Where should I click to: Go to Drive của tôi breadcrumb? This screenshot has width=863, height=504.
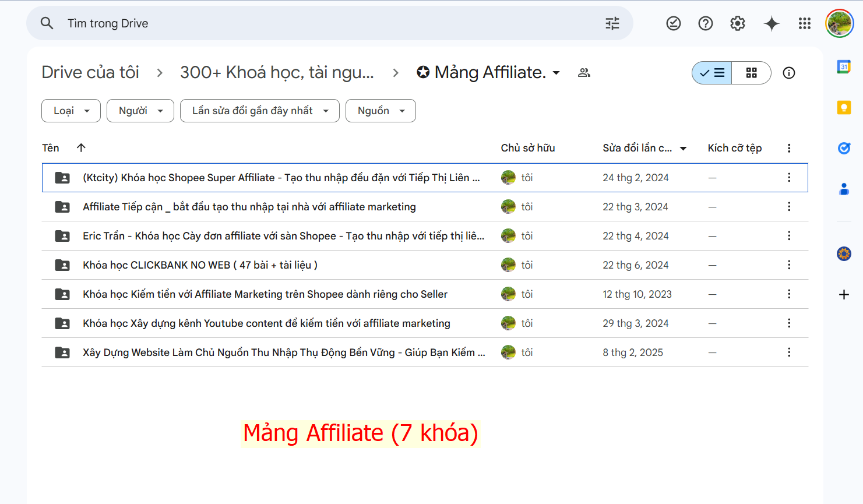pyautogui.click(x=90, y=72)
